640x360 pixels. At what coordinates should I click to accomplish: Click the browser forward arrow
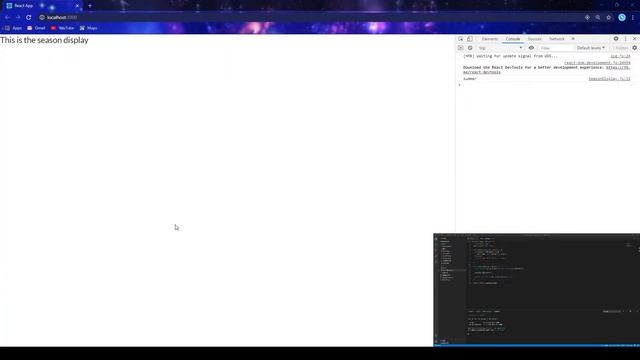pyautogui.click(x=18, y=18)
